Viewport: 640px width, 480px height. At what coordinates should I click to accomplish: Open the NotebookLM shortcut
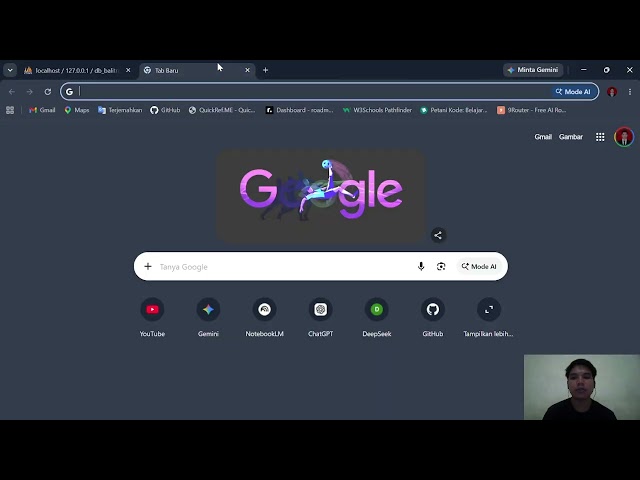pos(264,317)
